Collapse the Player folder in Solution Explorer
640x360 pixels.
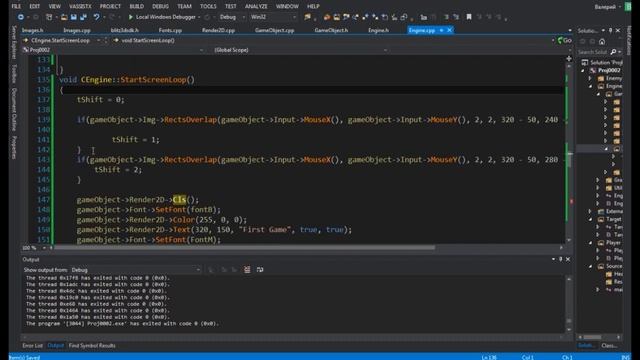tap(590, 243)
